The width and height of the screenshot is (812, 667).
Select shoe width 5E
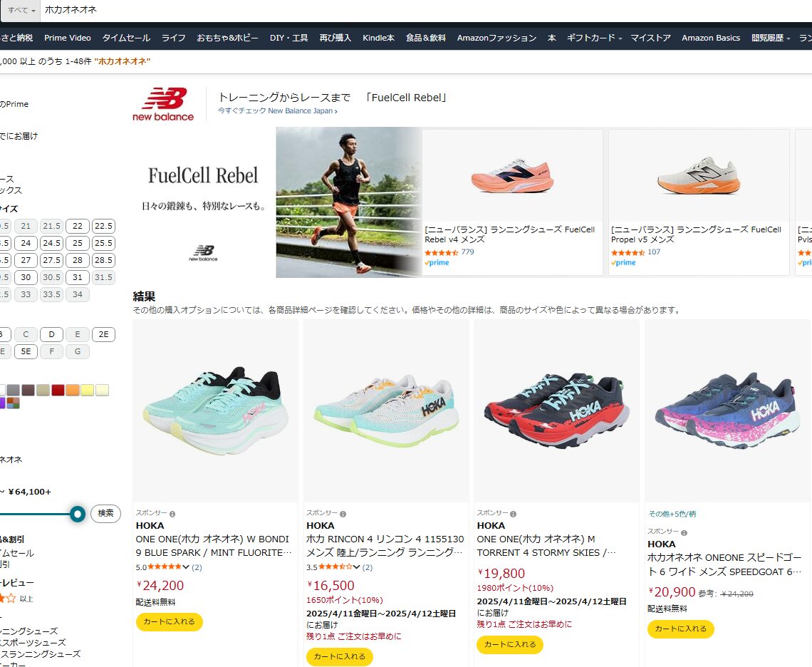(x=26, y=351)
